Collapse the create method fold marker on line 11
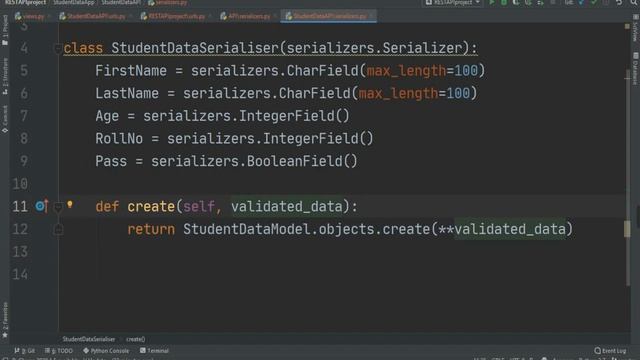This screenshot has width=640, height=360. 58,207
